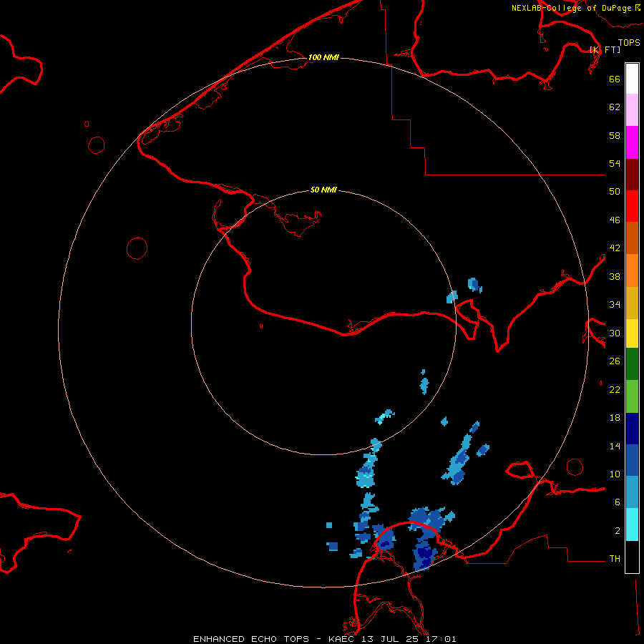Viewport: 644px width, 644px height.
Task: Click the 'ENHANCED ECHO TOPS' product caption
Action: (x=251, y=639)
